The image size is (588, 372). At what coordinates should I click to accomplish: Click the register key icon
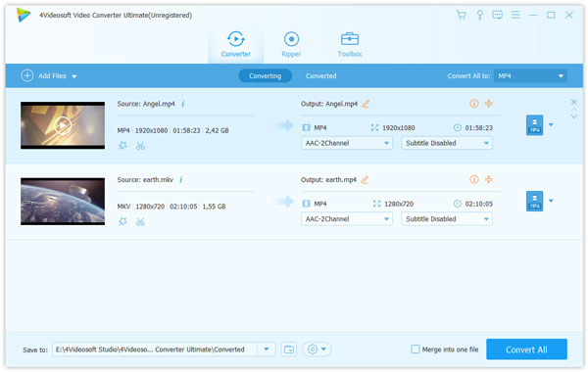pyautogui.click(x=479, y=15)
